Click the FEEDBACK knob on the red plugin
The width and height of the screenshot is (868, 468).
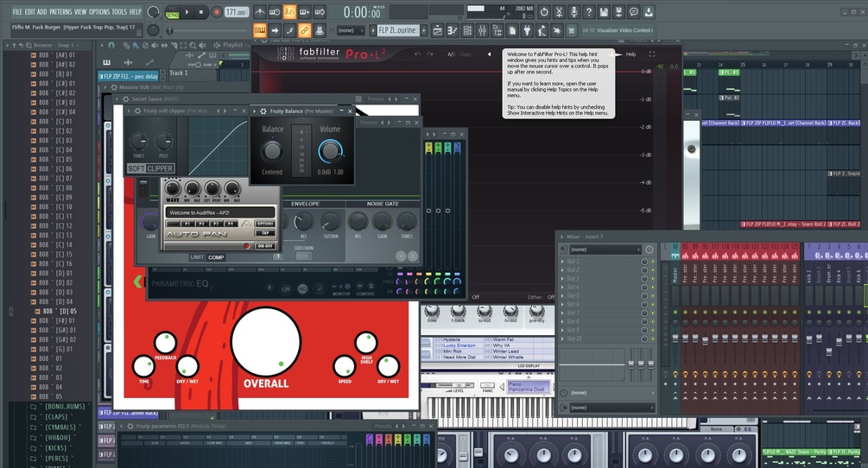click(x=165, y=343)
